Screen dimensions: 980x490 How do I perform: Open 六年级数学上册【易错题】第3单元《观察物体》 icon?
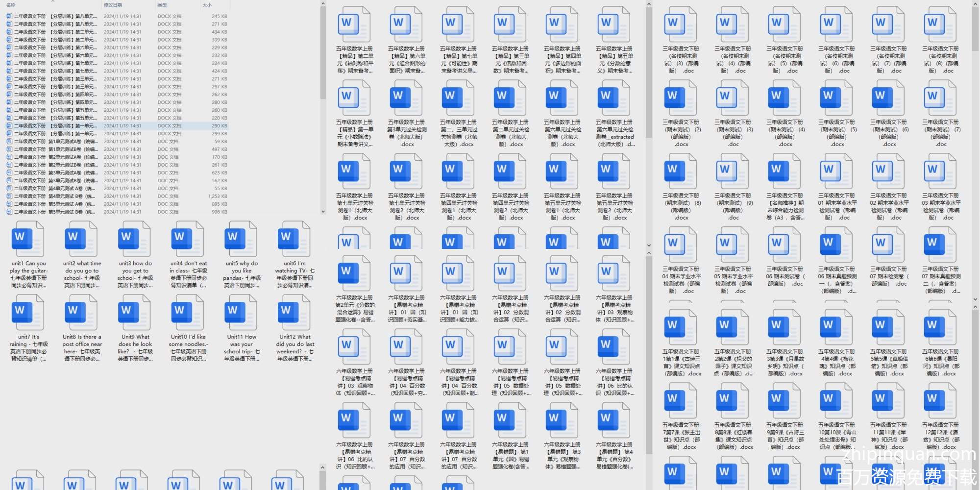pyautogui.click(x=563, y=420)
